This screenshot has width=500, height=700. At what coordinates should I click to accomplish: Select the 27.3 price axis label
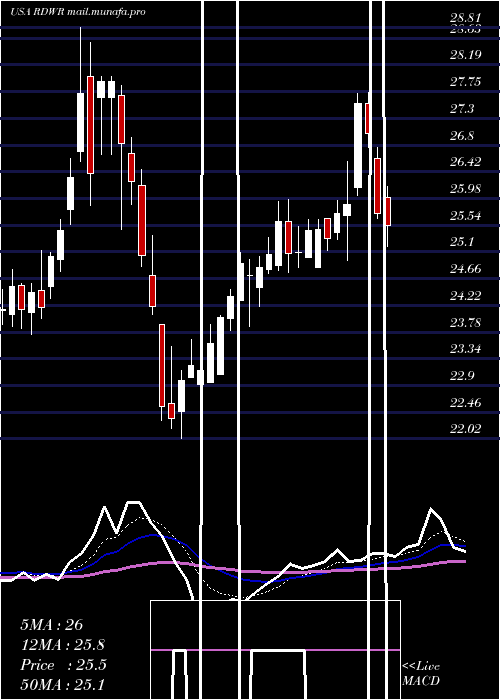point(462,108)
